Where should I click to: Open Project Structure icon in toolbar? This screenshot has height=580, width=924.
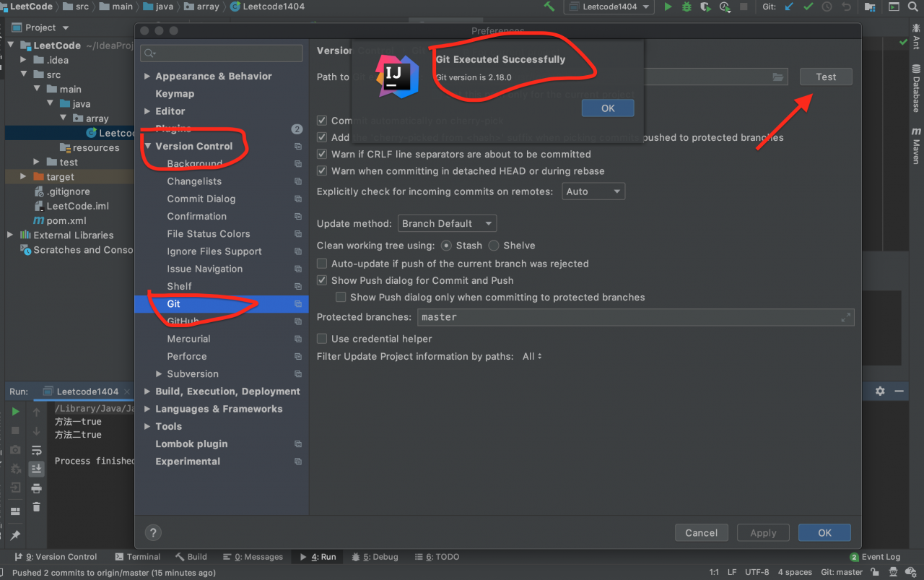point(870,7)
